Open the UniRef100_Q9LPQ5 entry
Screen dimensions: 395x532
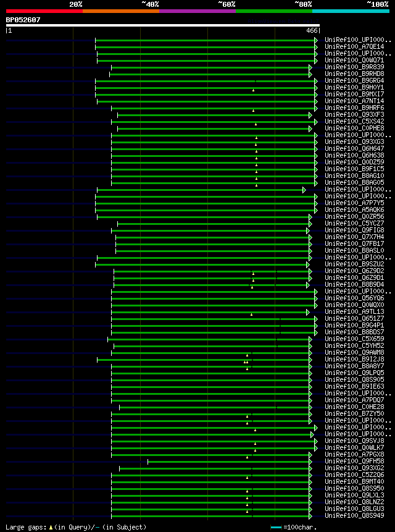coord(354,373)
